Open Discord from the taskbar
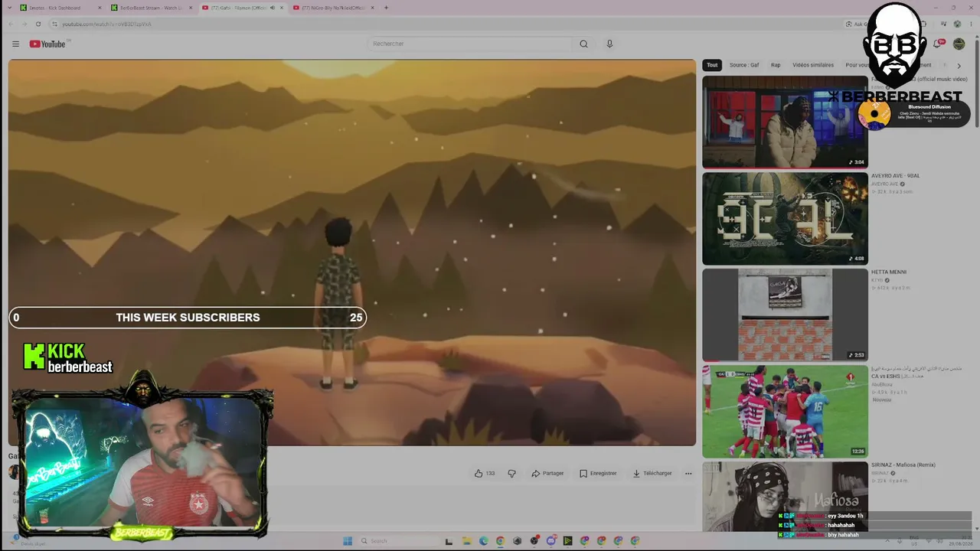This screenshot has width=980, height=551. [550, 541]
